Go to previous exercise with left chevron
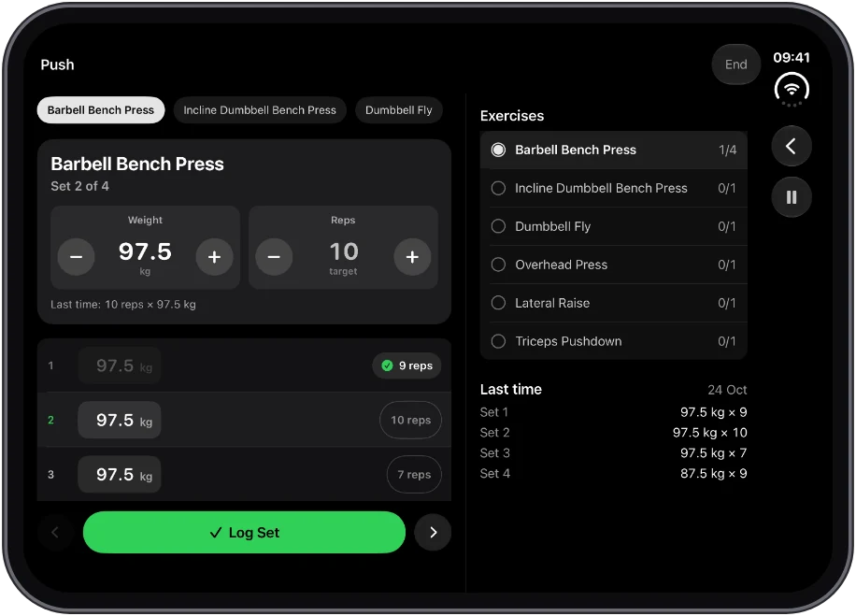856x616 pixels. (x=54, y=533)
